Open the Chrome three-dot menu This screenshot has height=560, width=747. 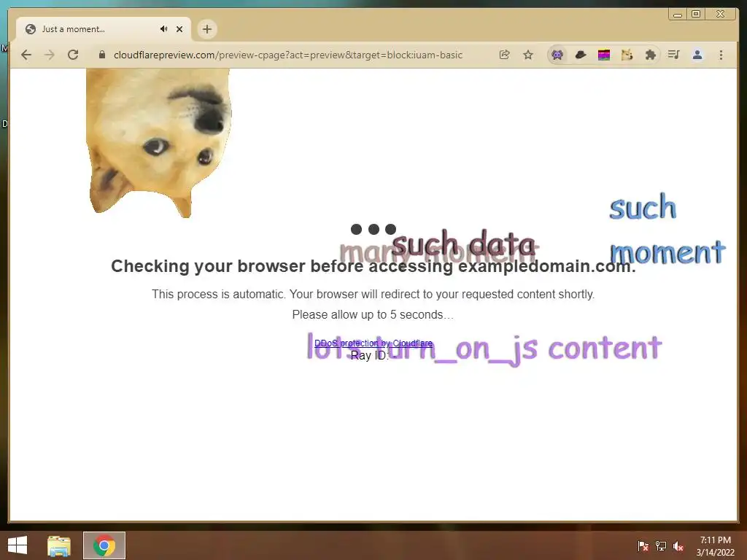pos(721,55)
